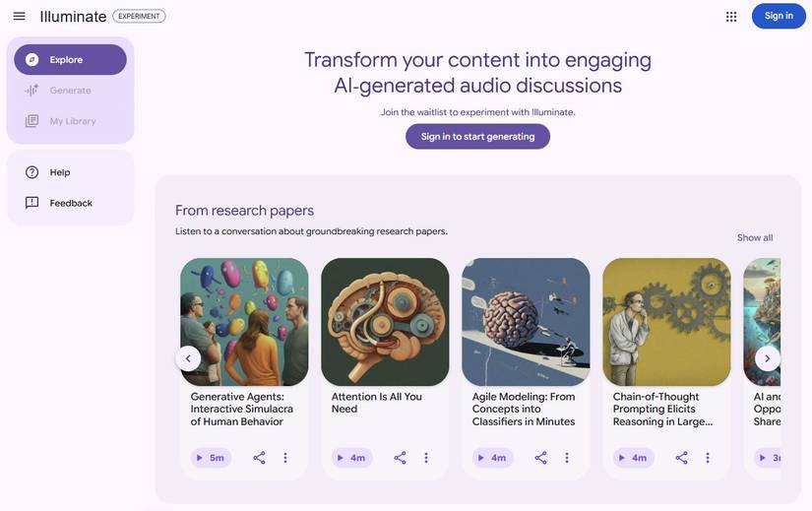This screenshot has width=812, height=511.
Task: Play the Chain-of-Thought Prompting 4m audio
Action: (x=633, y=458)
